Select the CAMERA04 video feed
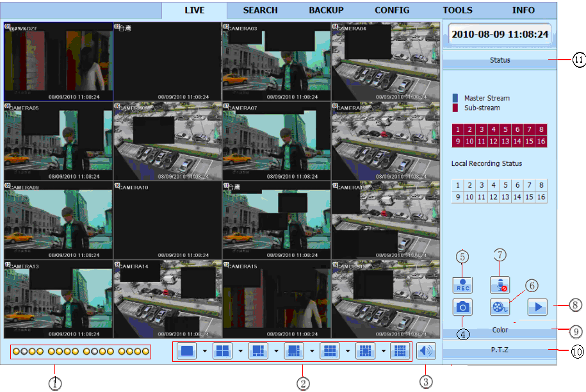This screenshot has width=586, height=392. [x=386, y=61]
